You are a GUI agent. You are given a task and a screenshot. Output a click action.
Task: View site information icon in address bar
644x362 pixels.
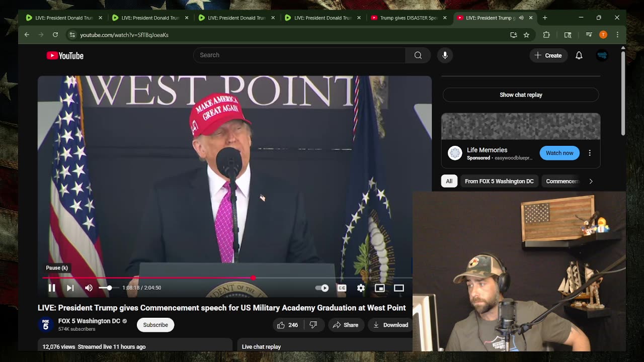point(72,35)
